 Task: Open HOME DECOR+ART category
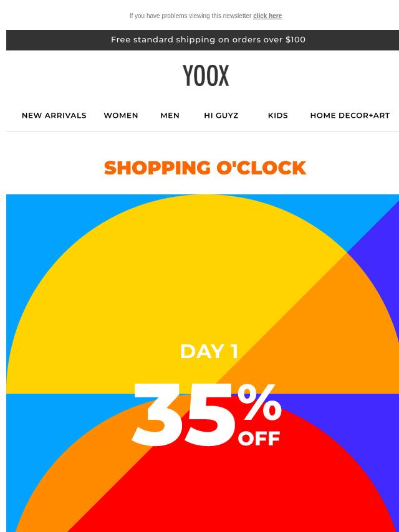pyautogui.click(x=350, y=115)
